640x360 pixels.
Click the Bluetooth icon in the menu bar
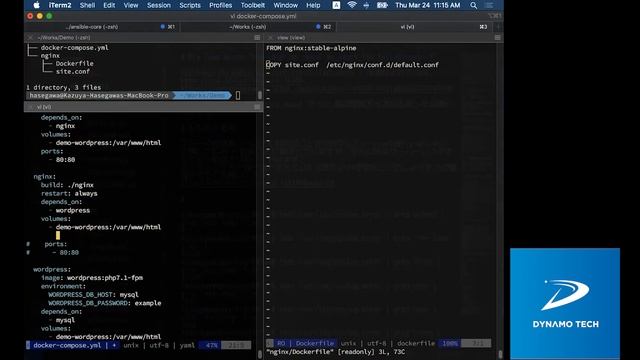click(366, 5)
